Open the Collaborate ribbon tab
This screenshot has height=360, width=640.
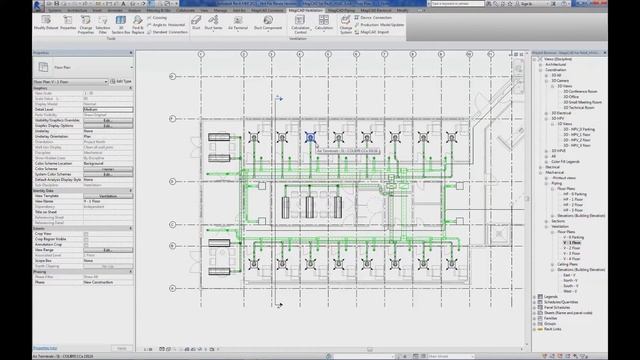(x=186, y=10)
